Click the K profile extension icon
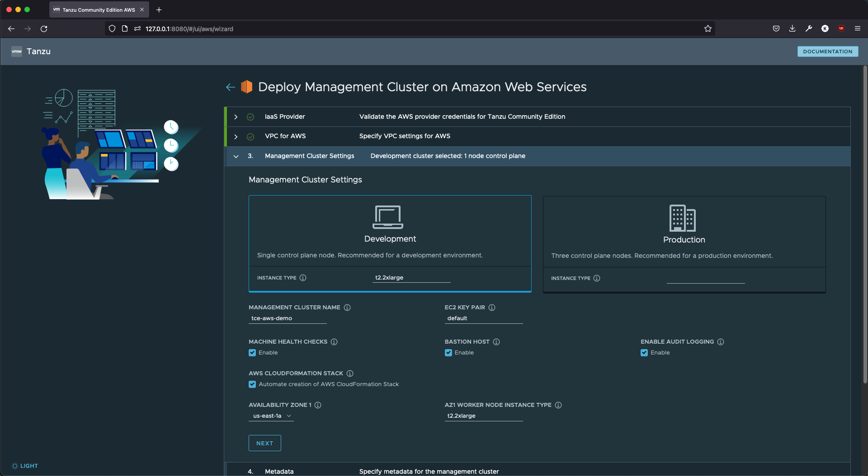This screenshot has width=868, height=476. (825, 28)
